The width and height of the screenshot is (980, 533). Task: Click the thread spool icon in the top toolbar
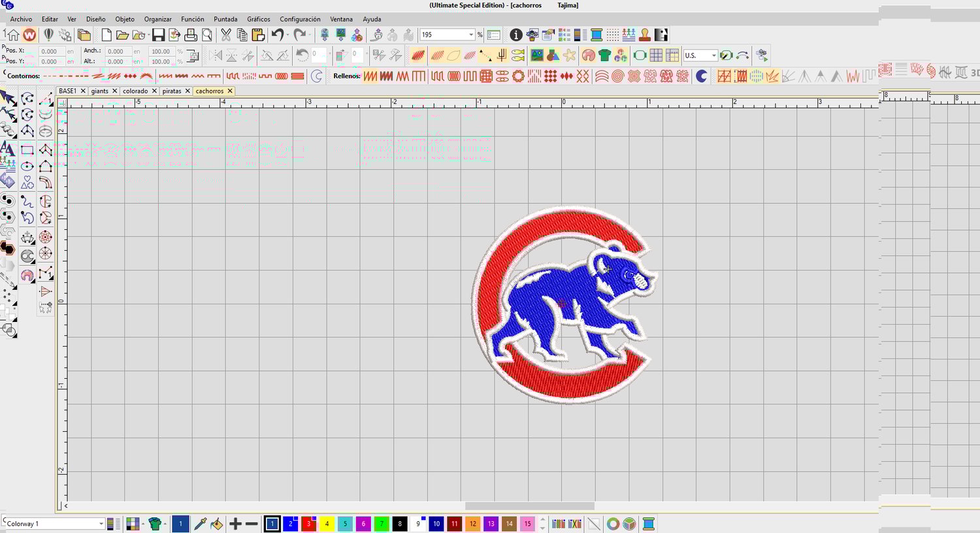(x=596, y=35)
